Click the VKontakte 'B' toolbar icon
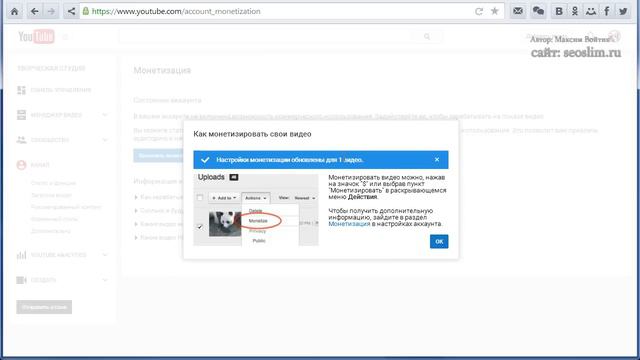Screen dimensions: 640x360 coord(559,11)
